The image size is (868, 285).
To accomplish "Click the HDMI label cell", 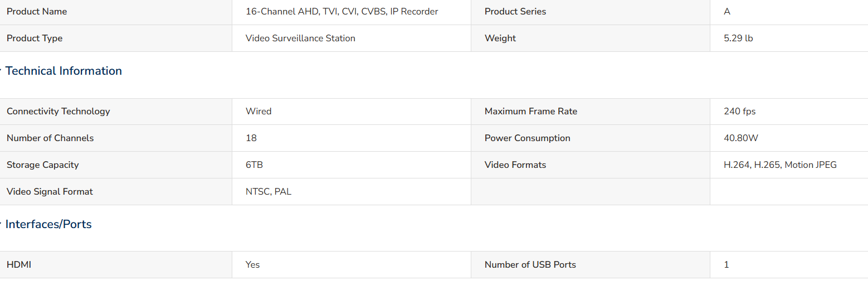I will pyautogui.click(x=116, y=265).
